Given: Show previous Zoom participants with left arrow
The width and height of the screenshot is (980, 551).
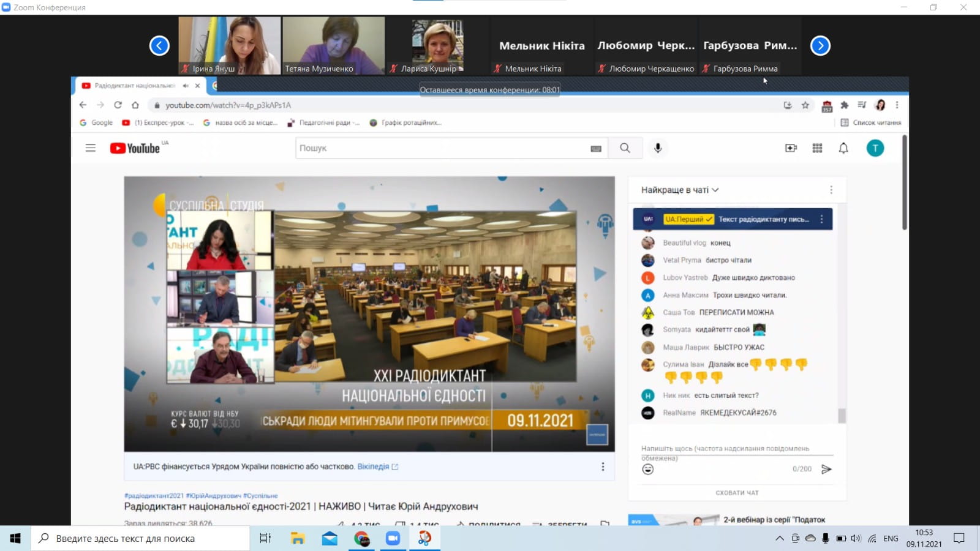Looking at the screenshot, I should [x=159, y=46].
